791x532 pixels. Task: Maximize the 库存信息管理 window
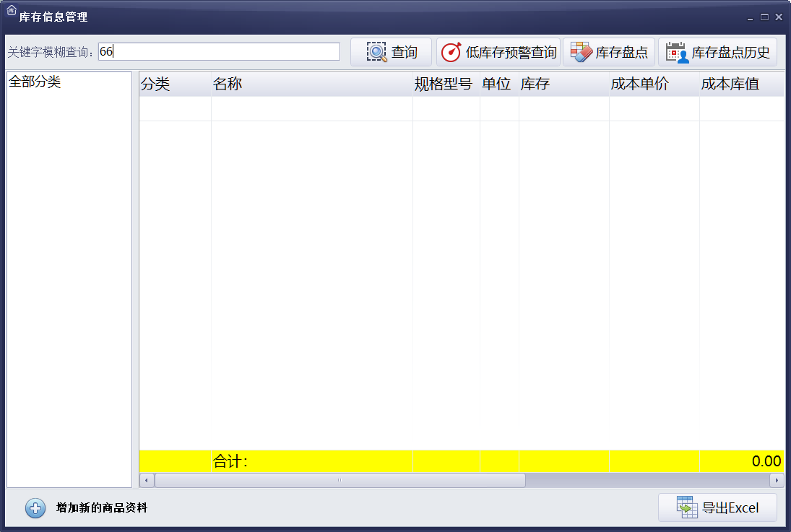[x=765, y=17]
